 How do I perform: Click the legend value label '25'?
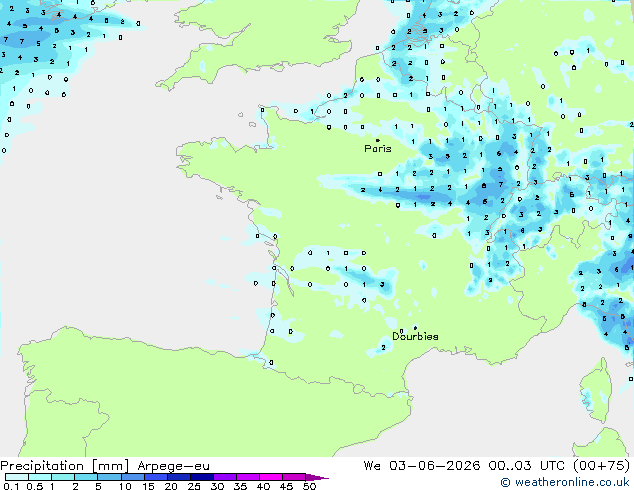(194, 486)
